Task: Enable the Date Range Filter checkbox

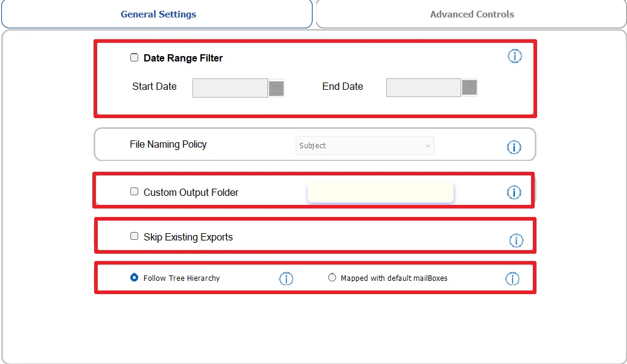Action: coord(135,57)
